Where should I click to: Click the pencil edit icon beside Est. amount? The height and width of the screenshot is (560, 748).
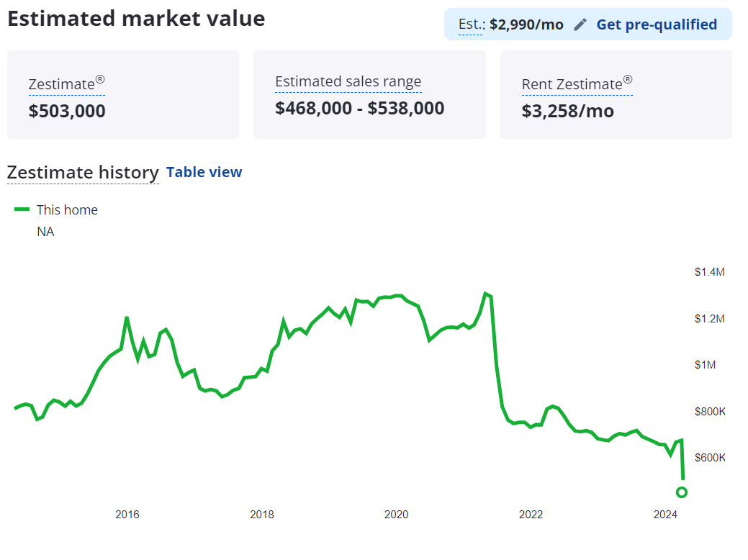click(x=580, y=24)
